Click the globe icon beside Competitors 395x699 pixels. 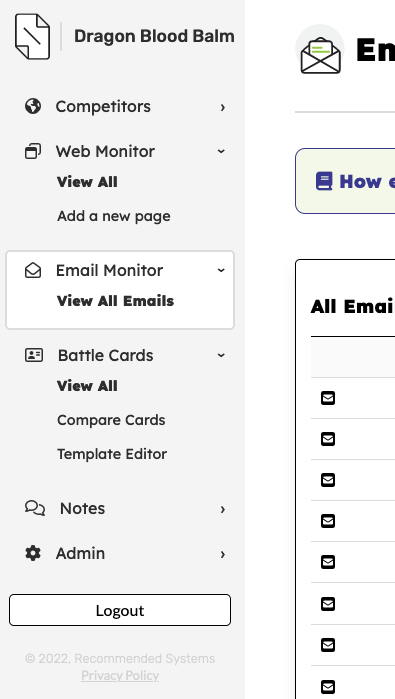[33, 107]
